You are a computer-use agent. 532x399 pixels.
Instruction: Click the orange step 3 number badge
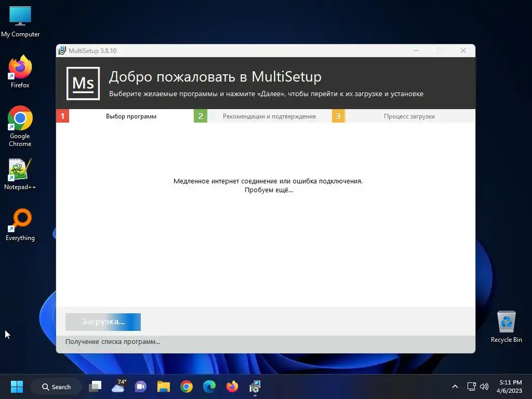tap(338, 116)
